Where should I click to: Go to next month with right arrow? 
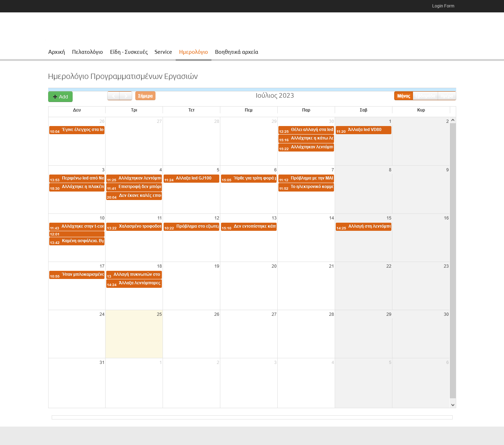[126, 96]
